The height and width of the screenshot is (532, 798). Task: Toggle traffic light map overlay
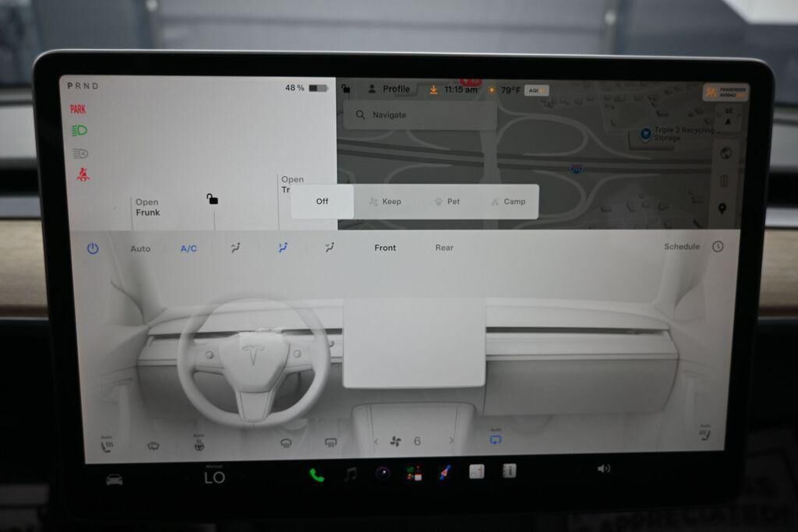[724, 181]
